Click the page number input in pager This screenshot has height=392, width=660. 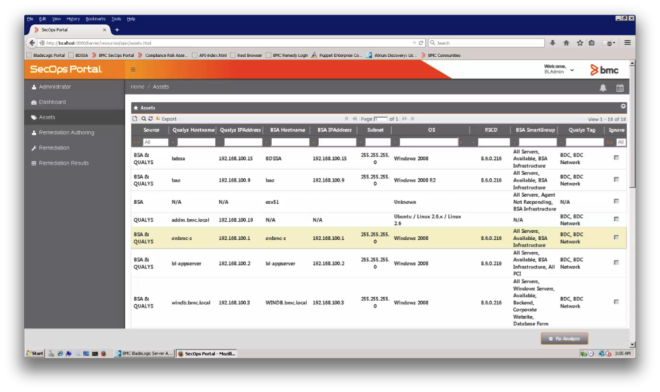click(381, 119)
